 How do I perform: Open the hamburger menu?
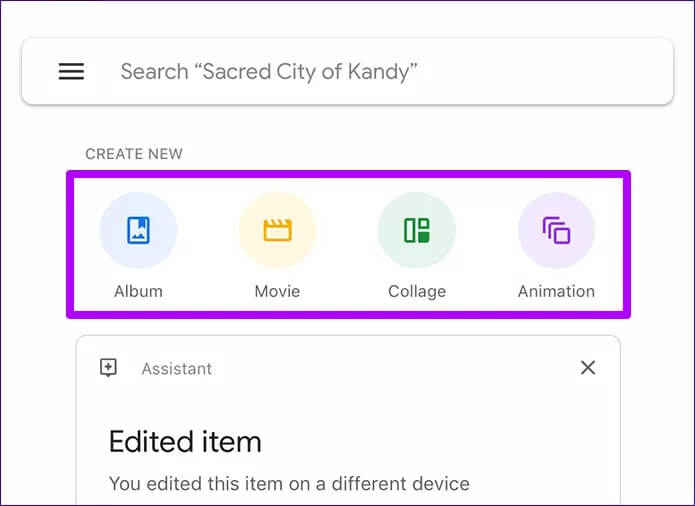coord(71,71)
